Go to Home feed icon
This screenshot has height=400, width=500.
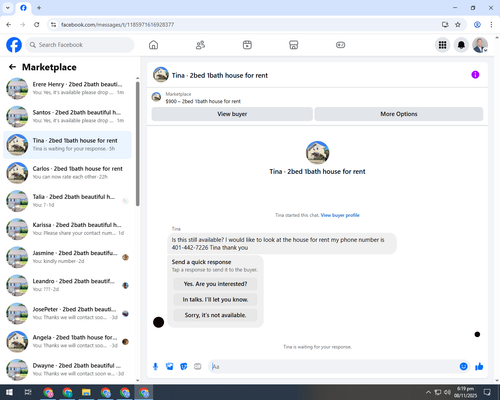153,45
